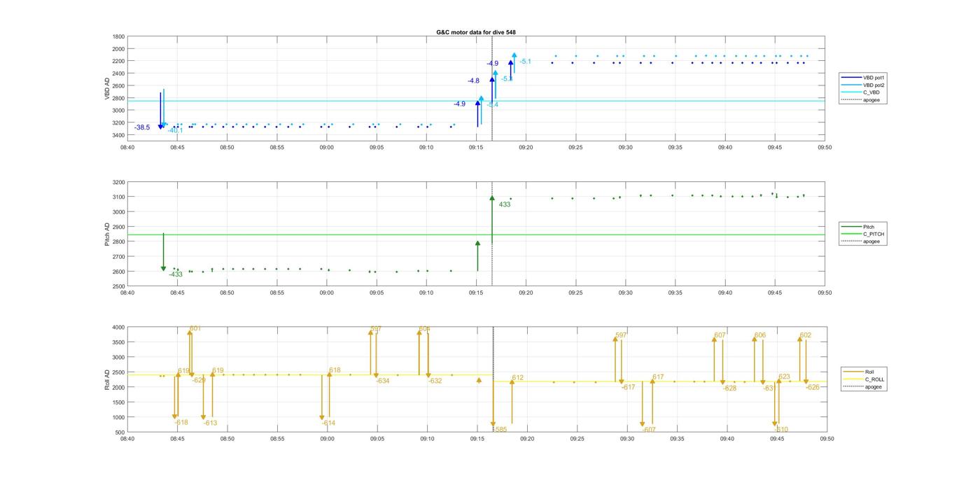Click the '-433' pitch data label

(176, 274)
